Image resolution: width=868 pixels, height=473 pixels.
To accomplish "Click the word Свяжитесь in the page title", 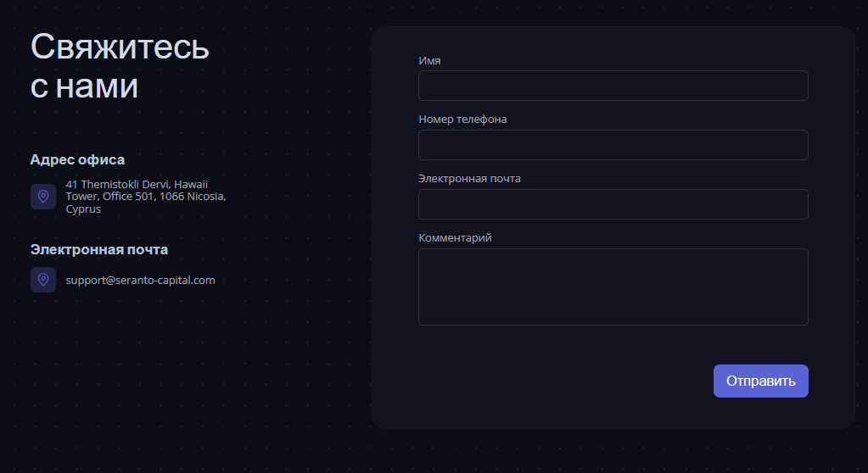I will pos(120,47).
